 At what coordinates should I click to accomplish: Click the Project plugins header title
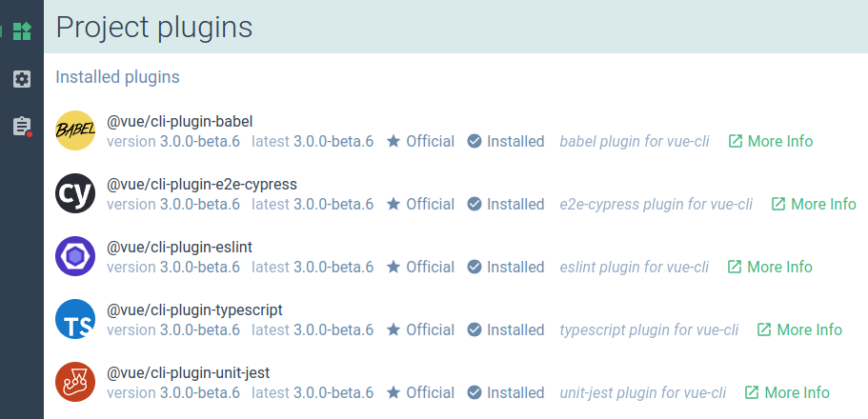click(154, 27)
